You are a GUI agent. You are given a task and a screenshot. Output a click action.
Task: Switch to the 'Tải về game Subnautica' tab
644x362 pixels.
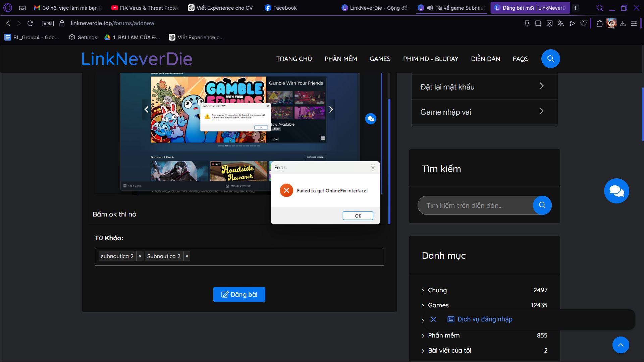tap(452, 8)
